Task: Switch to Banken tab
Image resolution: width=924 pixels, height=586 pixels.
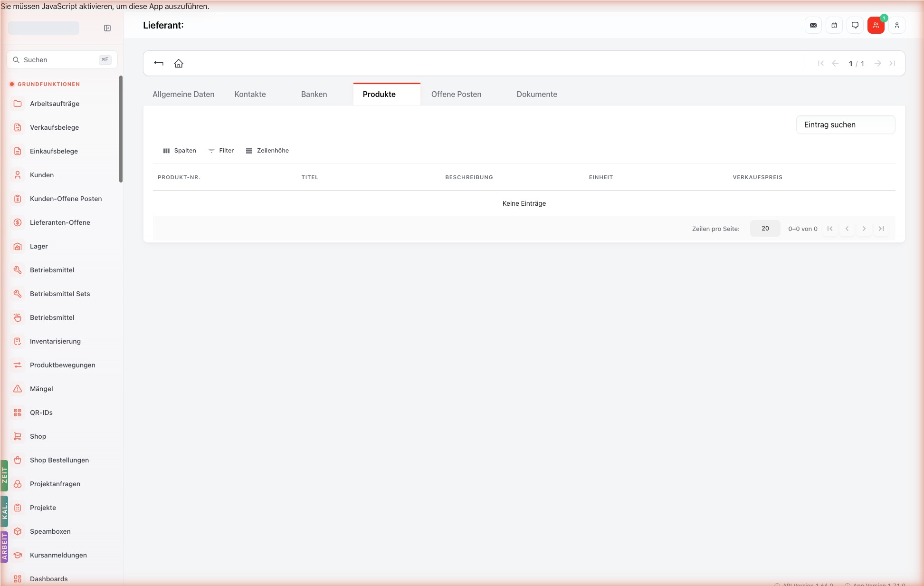Action: (x=314, y=94)
